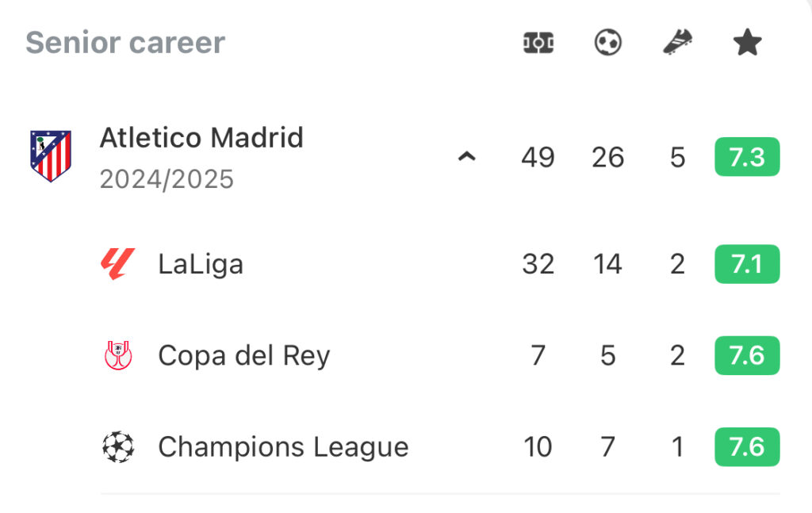Open the Champions League competition row
This screenshot has width=812, height=513.
pos(440,446)
